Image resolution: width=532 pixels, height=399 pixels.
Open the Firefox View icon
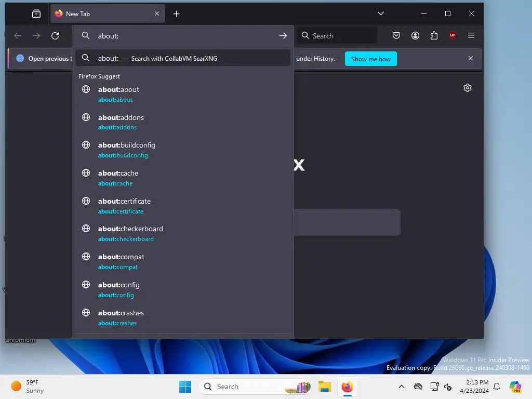[x=36, y=14]
